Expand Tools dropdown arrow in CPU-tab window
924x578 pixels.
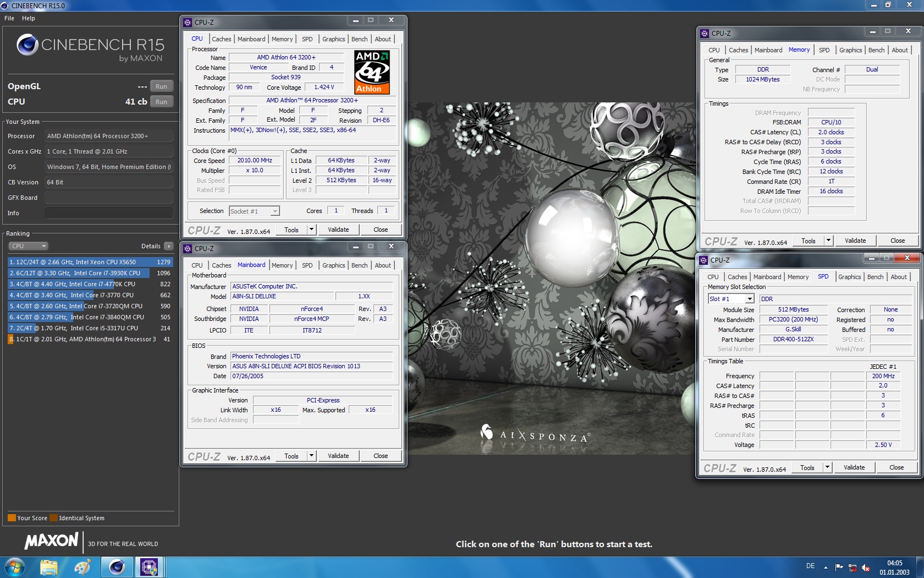312,230
